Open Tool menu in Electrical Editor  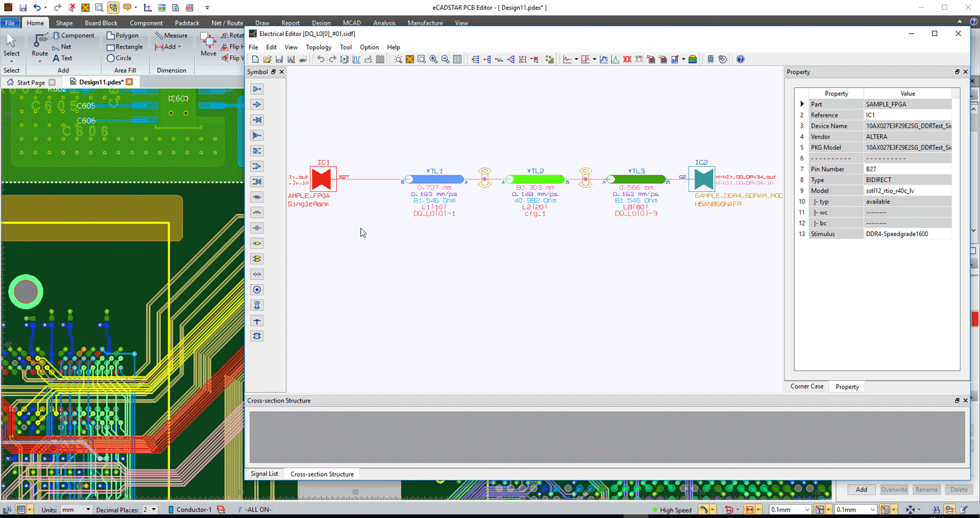[346, 47]
